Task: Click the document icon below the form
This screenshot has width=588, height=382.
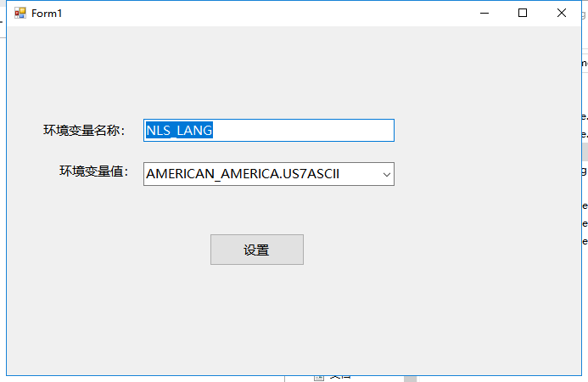Action: [319, 378]
